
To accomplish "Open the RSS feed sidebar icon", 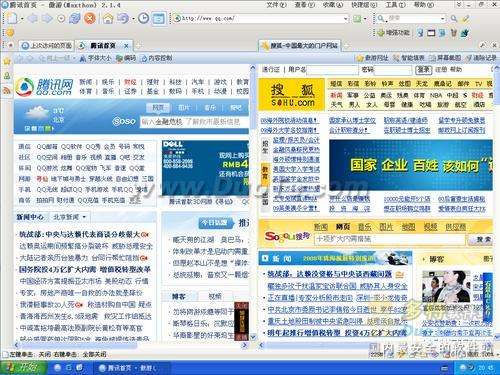I will point(7,90).
